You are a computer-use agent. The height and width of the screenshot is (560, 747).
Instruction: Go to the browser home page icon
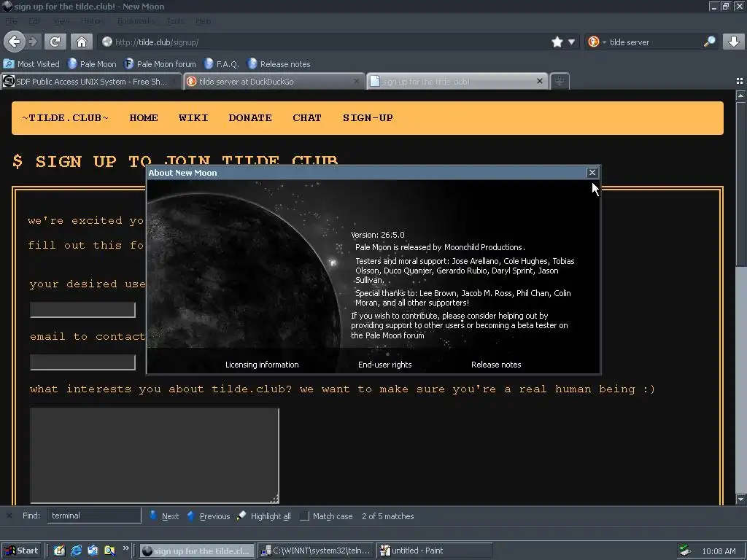pos(82,42)
